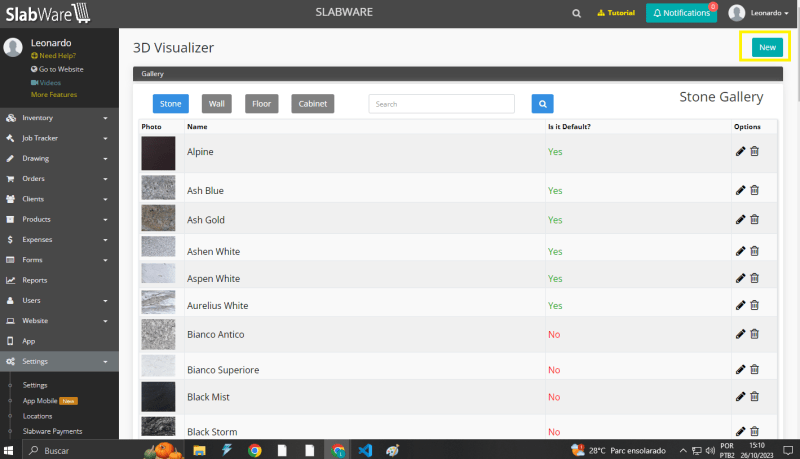Click the New button

click(767, 47)
